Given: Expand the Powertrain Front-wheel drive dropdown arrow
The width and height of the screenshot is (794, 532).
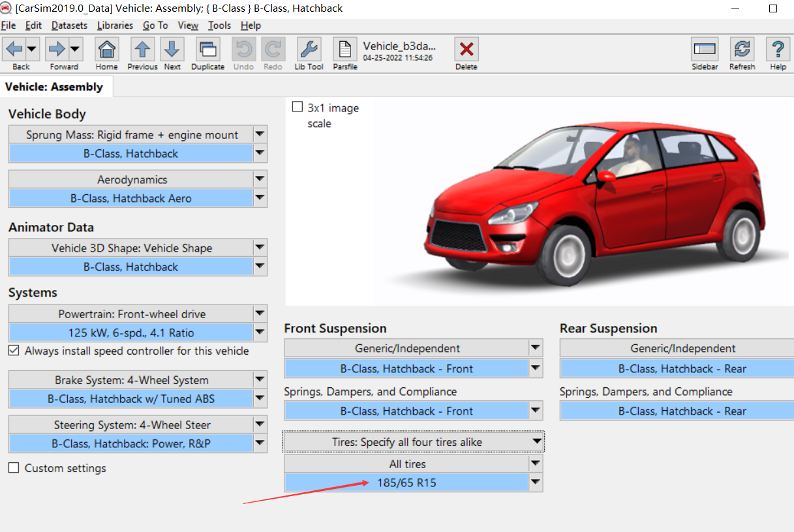Looking at the screenshot, I should click(260, 314).
